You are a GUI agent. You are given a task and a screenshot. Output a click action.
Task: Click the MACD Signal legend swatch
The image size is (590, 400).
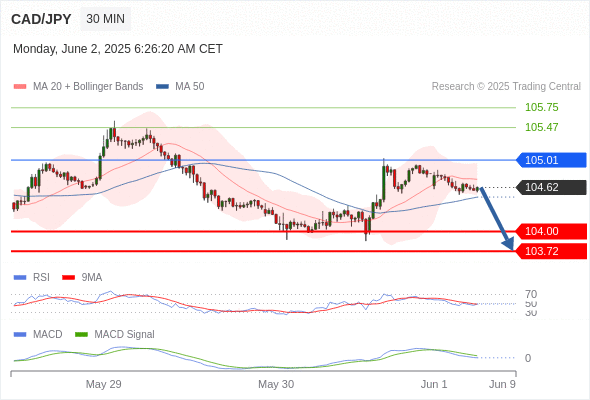click(x=81, y=335)
